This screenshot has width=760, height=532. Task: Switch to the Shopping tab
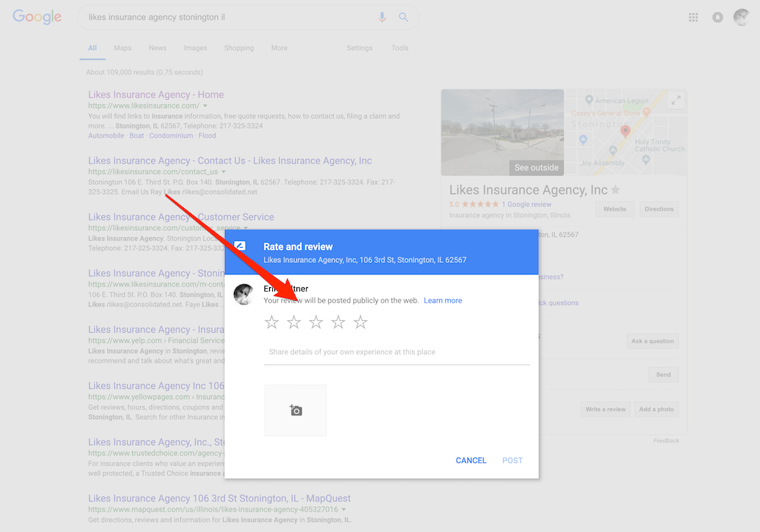(239, 48)
